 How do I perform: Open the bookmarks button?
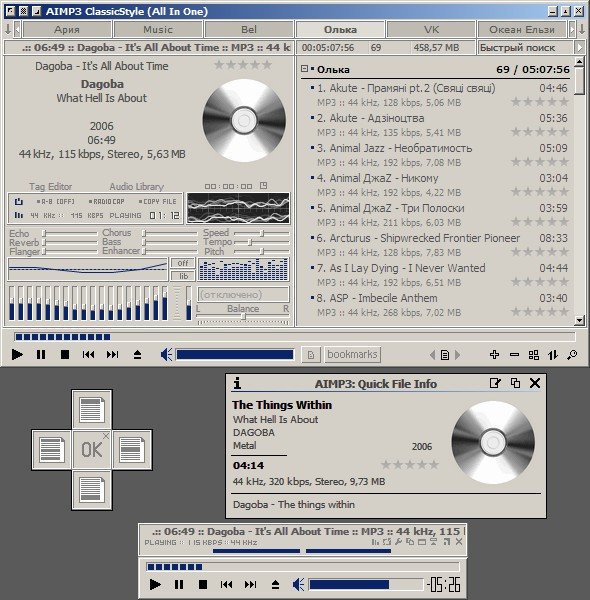[x=352, y=354]
